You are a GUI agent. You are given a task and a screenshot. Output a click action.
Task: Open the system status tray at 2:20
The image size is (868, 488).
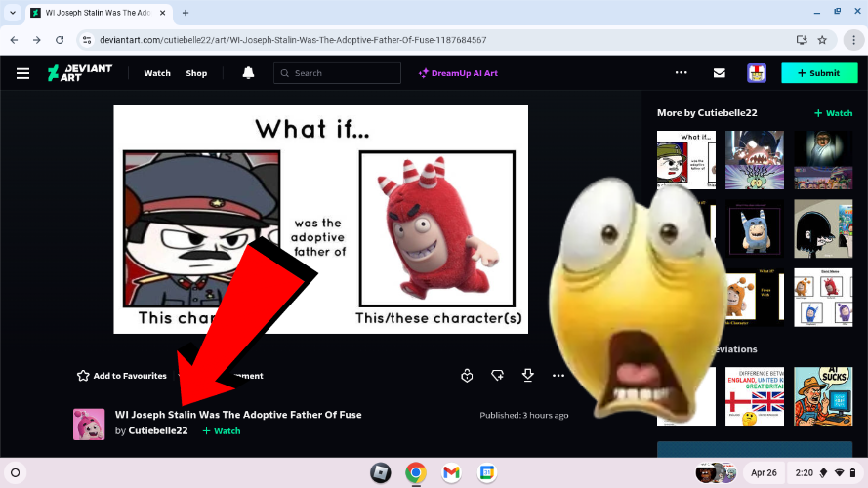(x=825, y=473)
